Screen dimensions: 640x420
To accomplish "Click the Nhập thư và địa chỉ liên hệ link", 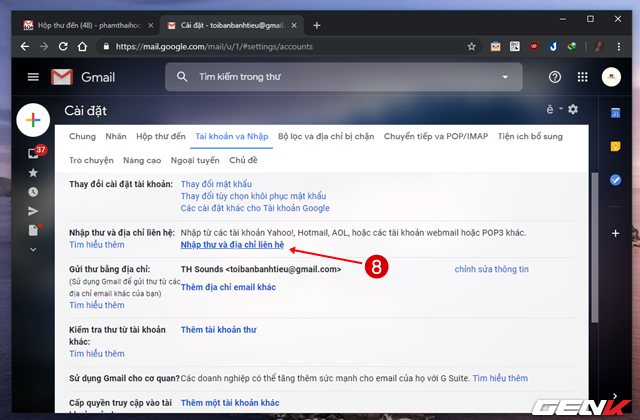I will pyautogui.click(x=232, y=244).
